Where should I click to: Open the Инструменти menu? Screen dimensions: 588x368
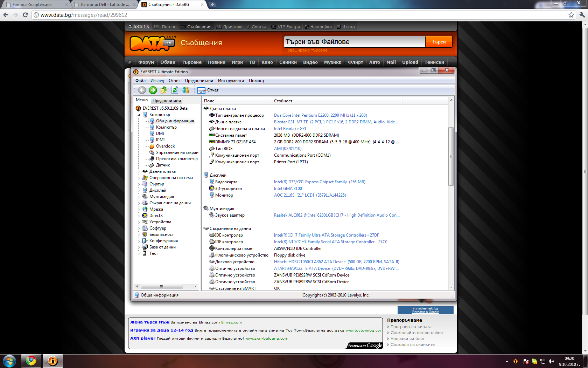[231, 81]
